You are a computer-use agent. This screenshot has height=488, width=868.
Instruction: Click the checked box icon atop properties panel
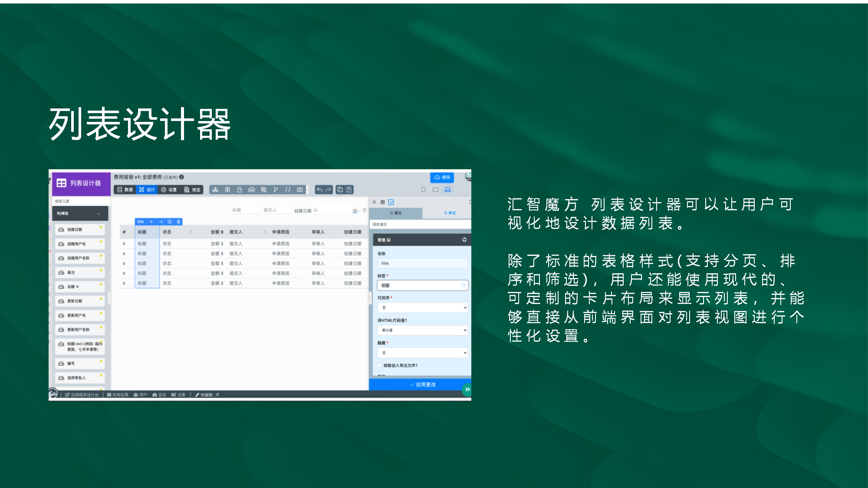(391, 202)
